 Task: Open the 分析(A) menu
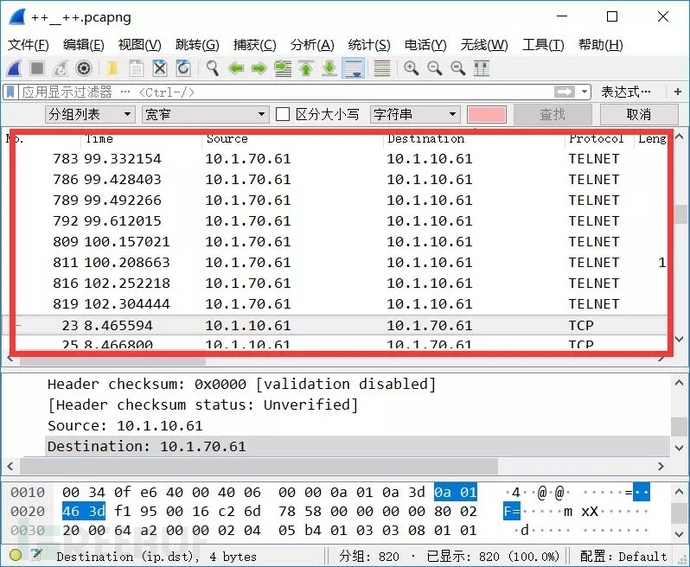point(312,45)
